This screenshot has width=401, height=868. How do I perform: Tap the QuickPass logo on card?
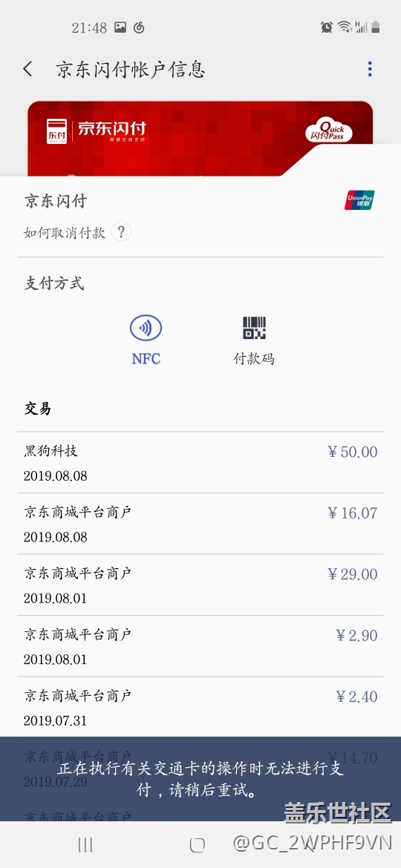(x=328, y=131)
